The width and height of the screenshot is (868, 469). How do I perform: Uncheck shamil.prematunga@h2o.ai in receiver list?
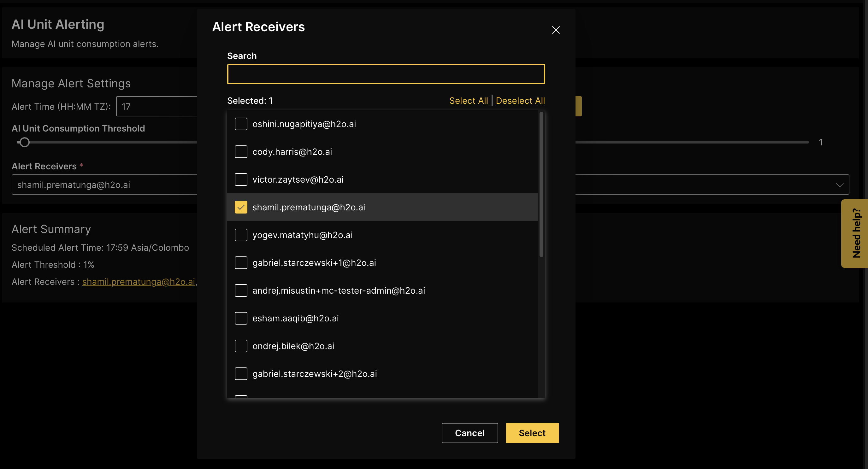[x=241, y=207]
